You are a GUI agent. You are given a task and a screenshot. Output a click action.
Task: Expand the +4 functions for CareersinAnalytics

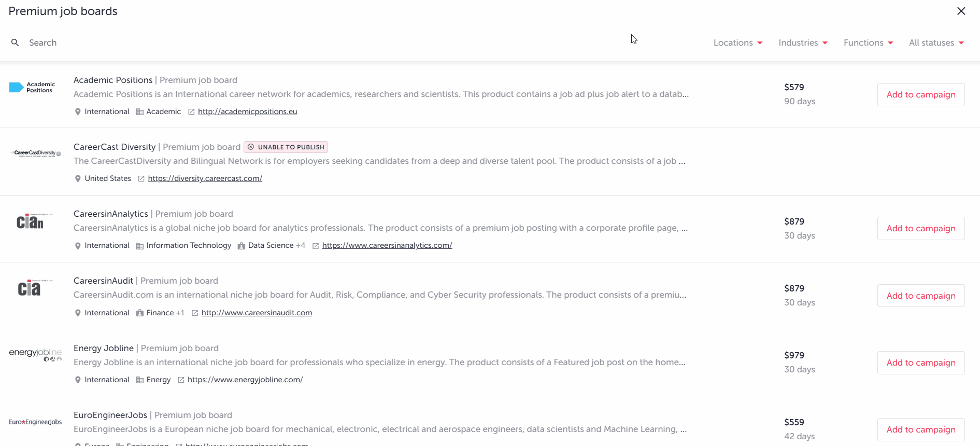tap(301, 245)
